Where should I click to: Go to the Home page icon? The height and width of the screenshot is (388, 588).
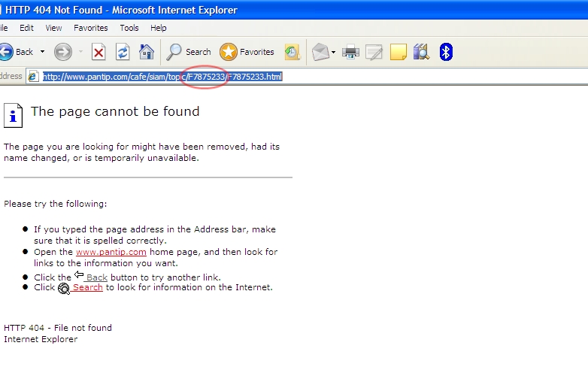click(x=147, y=52)
